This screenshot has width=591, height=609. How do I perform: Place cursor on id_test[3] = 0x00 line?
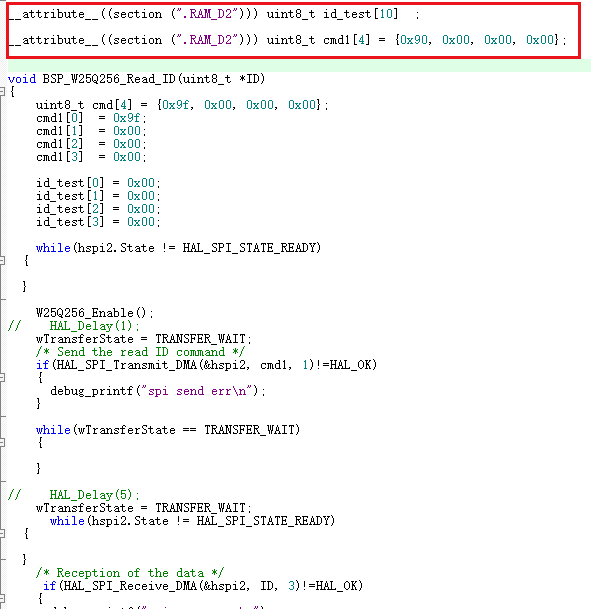(98, 222)
